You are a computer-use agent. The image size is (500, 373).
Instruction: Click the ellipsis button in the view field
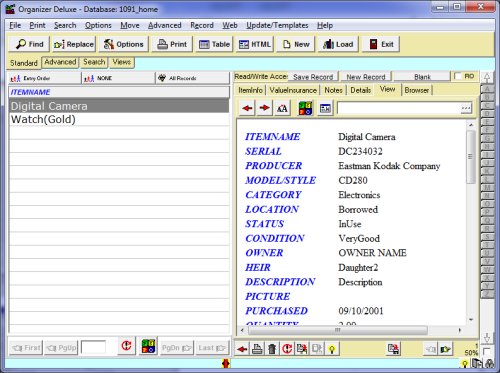tap(466, 108)
